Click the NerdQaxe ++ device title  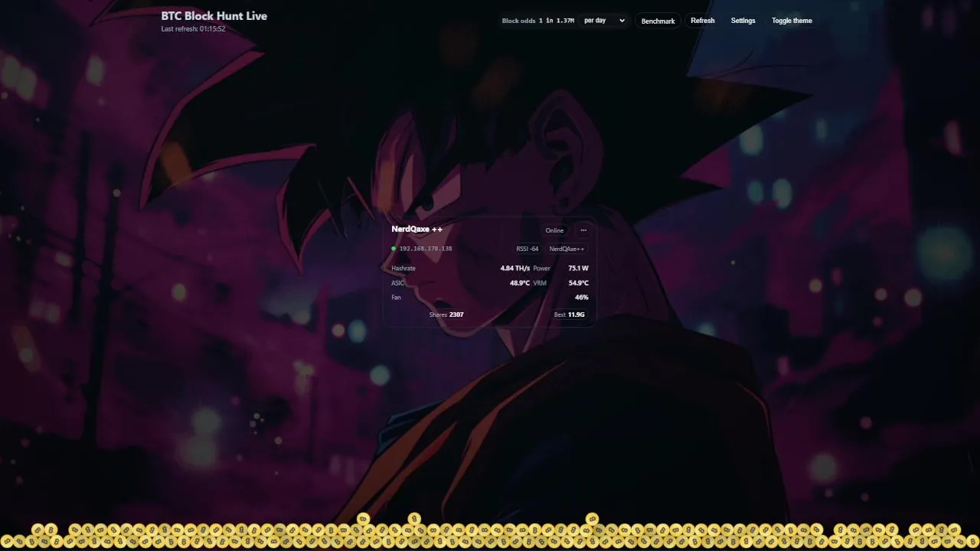(416, 229)
